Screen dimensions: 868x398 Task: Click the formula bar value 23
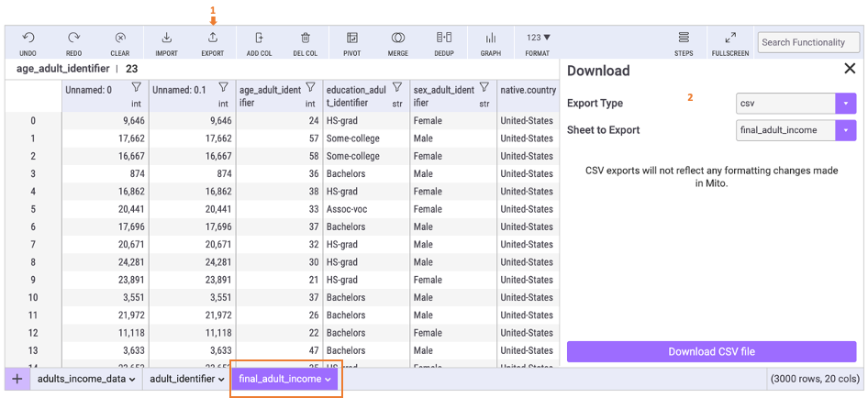click(x=132, y=69)
